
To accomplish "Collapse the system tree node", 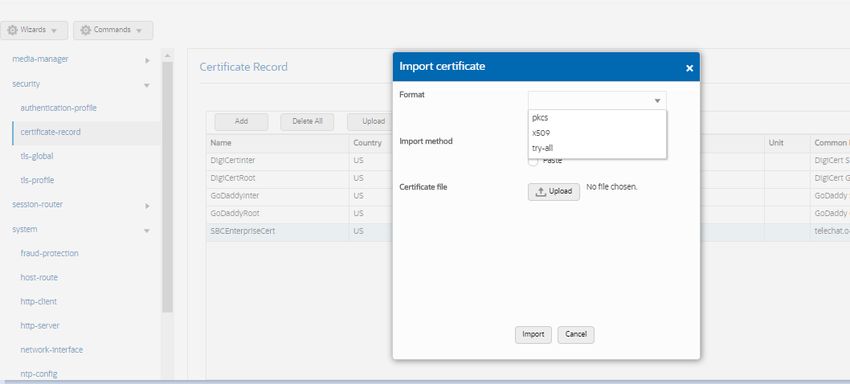I will 147,231.
